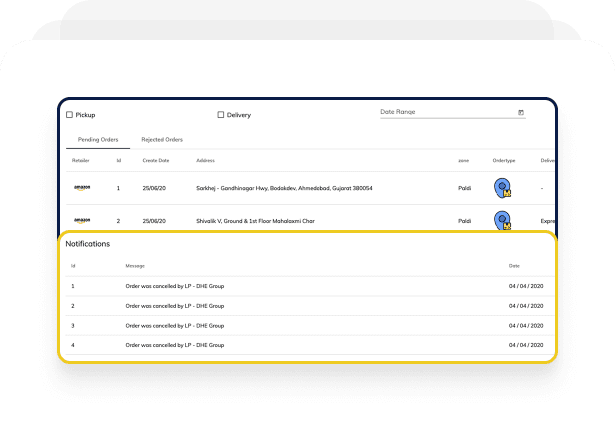Click the zone column header
Image resolution: width=615 pixels, height=421 pixels.
(464, 160)
